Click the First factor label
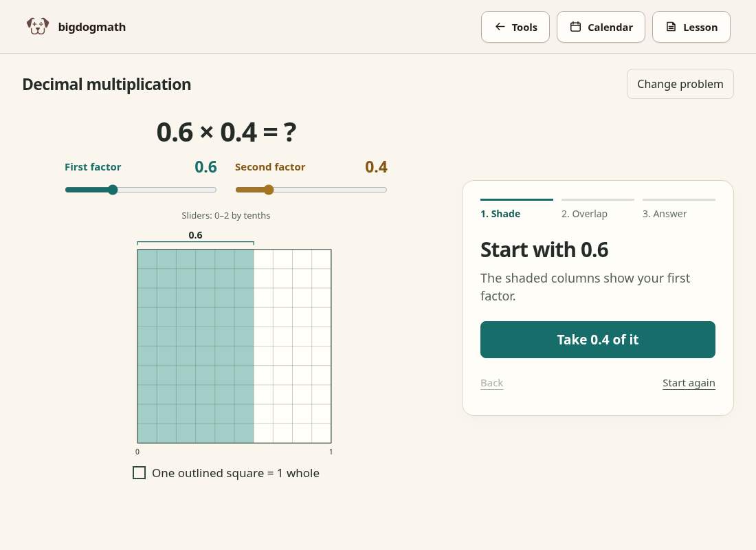Image resolution: width=756 pixels, height=550 pixels. pos(93,167)
